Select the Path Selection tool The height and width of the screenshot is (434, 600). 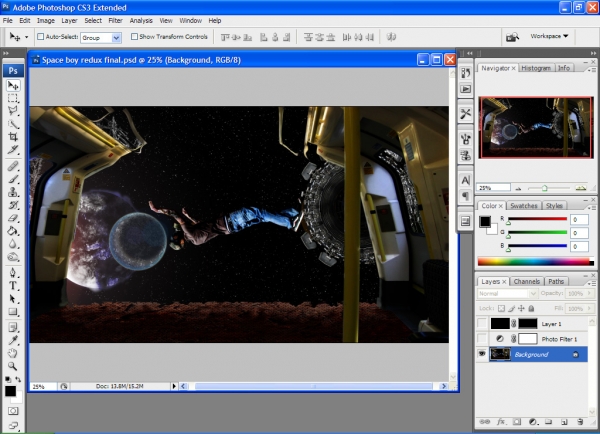click(x=13, y=299)
